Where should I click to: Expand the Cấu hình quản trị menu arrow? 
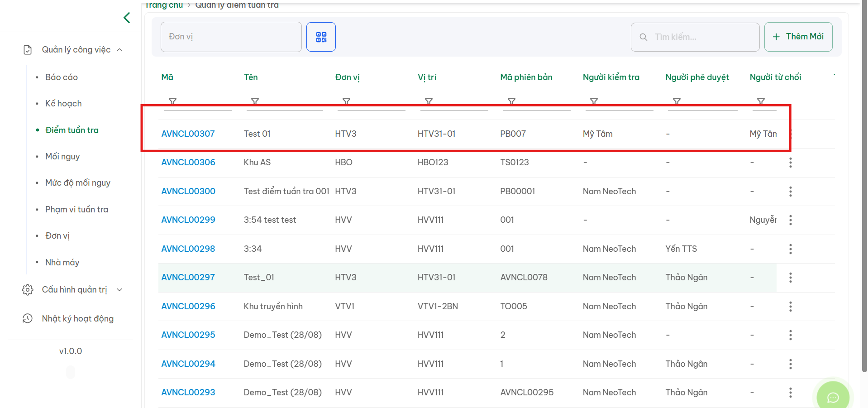(x=119, y=290)
